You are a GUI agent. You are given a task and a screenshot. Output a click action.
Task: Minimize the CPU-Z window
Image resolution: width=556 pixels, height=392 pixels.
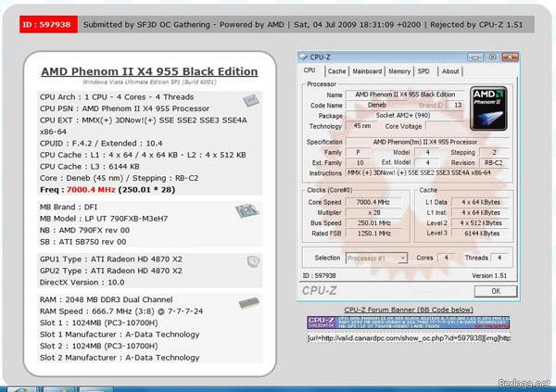point(475,57)
